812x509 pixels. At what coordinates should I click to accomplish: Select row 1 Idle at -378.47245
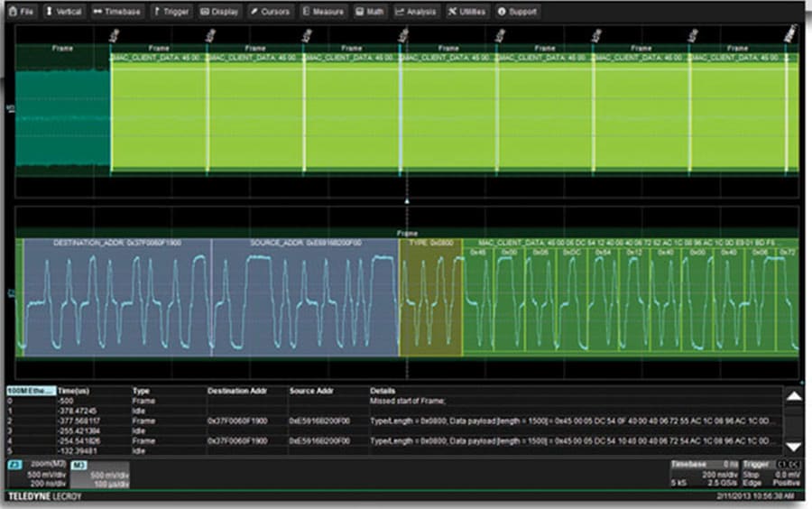coord(393,411)
